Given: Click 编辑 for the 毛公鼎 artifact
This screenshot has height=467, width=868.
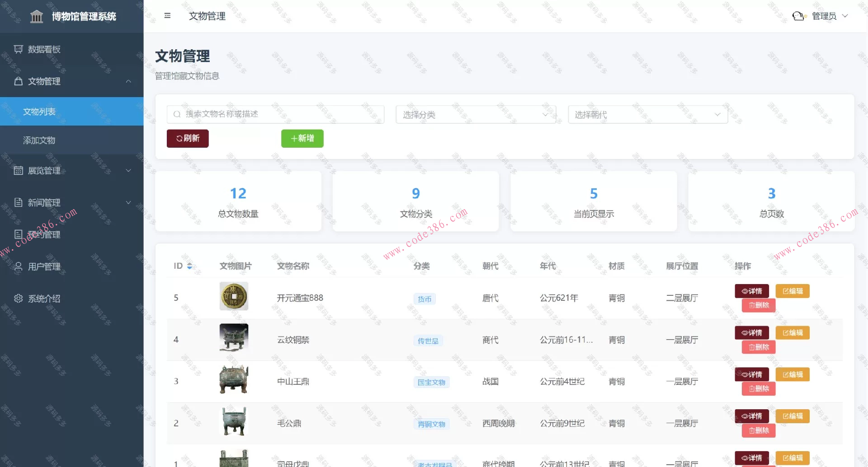Looking at the screenshot, I should click(x=792, y=416).
